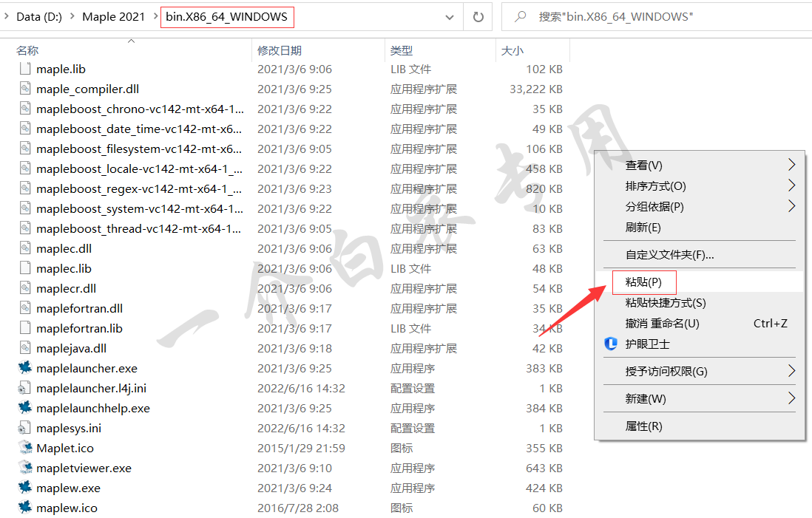812x518 pixels.
Task: Sort by the 名称 column header
Action: click(x=131, y=50)
